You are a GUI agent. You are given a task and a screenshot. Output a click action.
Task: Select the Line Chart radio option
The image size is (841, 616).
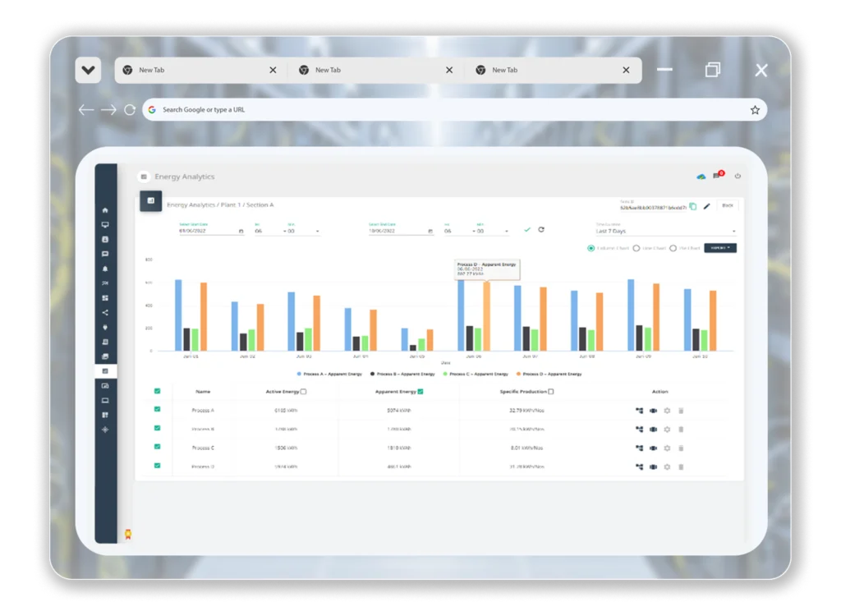[x=636, y=248]
